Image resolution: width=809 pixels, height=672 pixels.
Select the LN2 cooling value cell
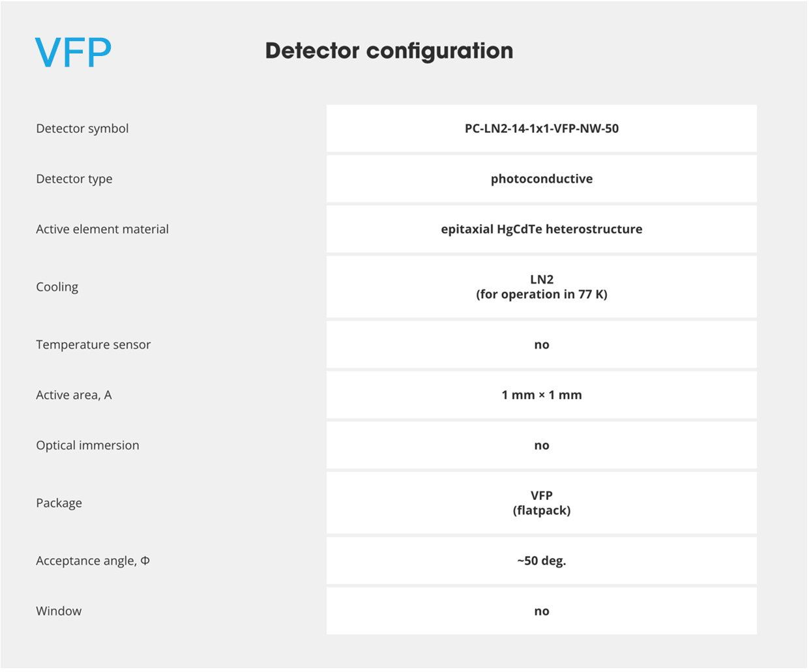click(x=542, y=287)
